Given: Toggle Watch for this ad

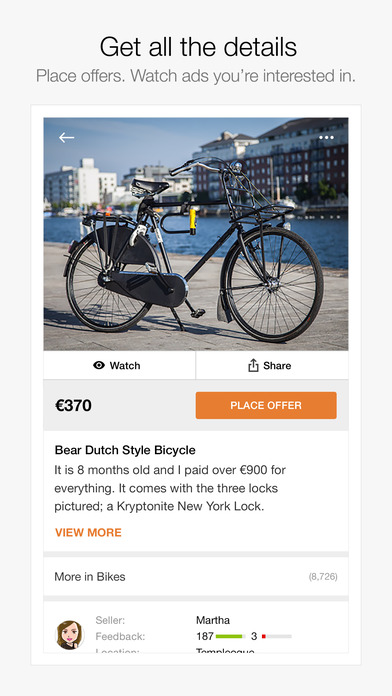Looking at the screenshot, I should pyautogui.click(x=119, y=365).
